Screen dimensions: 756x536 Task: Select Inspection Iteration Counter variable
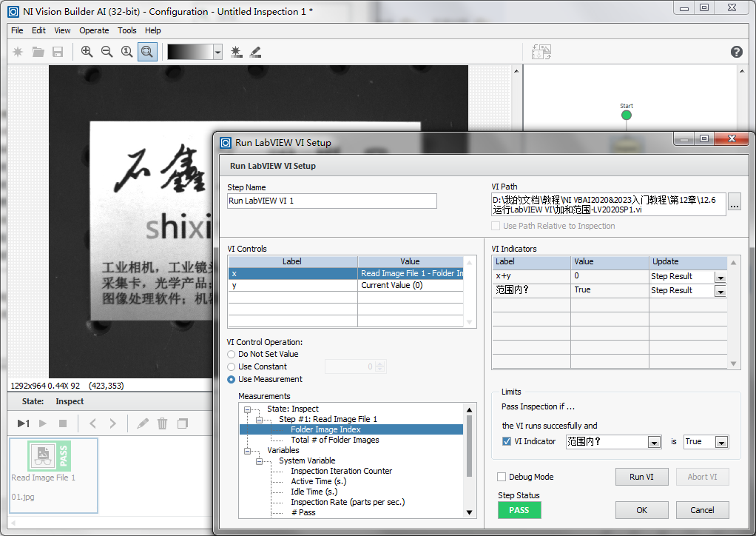(341, 471)
